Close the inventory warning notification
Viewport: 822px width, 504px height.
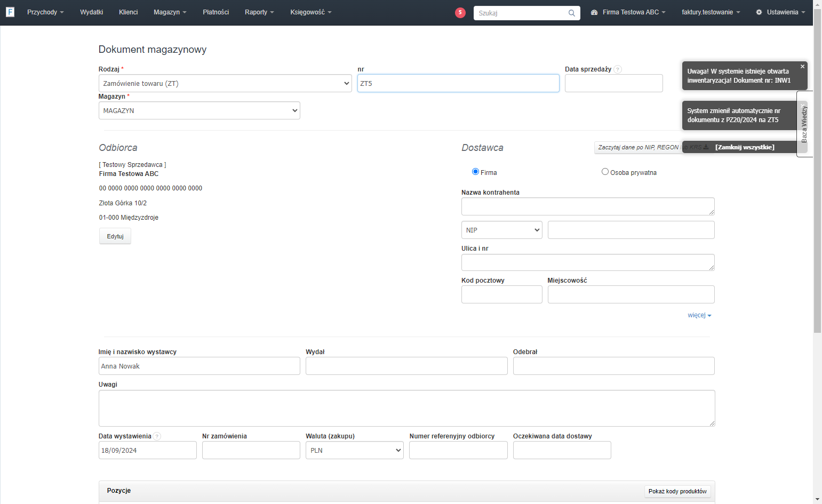point(802,67)
